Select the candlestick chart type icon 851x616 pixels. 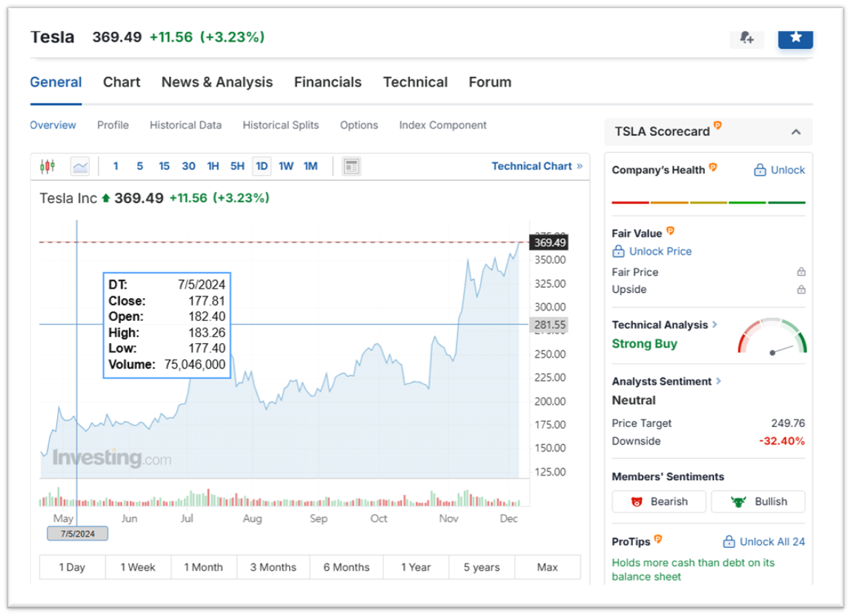[47, 166]
